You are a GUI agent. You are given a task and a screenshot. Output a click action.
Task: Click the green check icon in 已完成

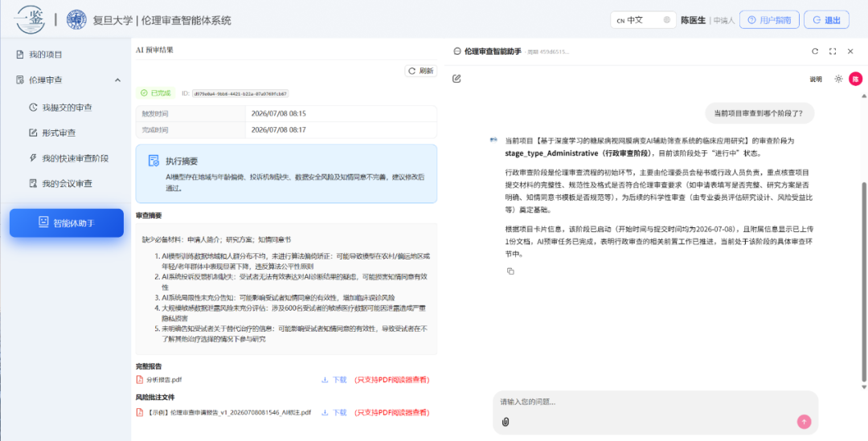(144, 93)
